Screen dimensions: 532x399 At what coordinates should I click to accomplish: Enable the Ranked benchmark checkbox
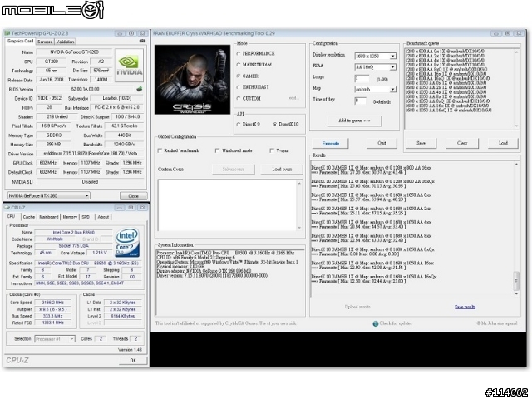pos(160,150)
